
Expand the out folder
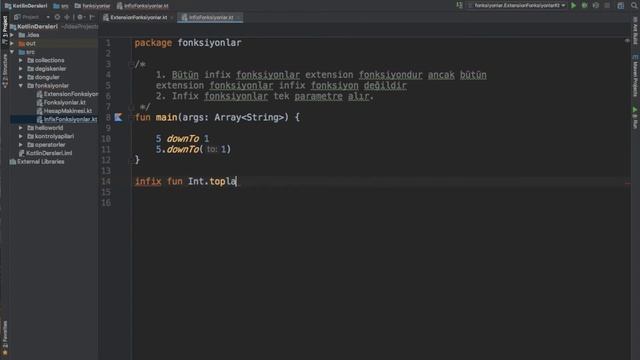coord(12,43)
